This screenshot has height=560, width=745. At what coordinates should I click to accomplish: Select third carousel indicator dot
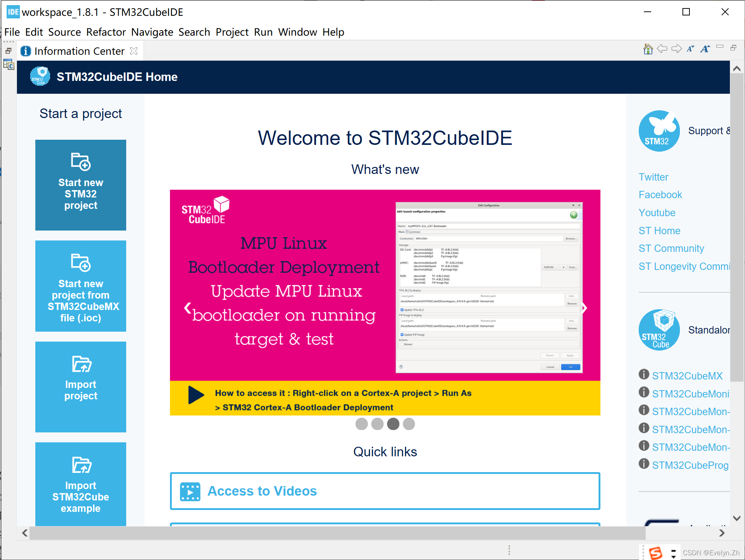(x=393, y=424)
